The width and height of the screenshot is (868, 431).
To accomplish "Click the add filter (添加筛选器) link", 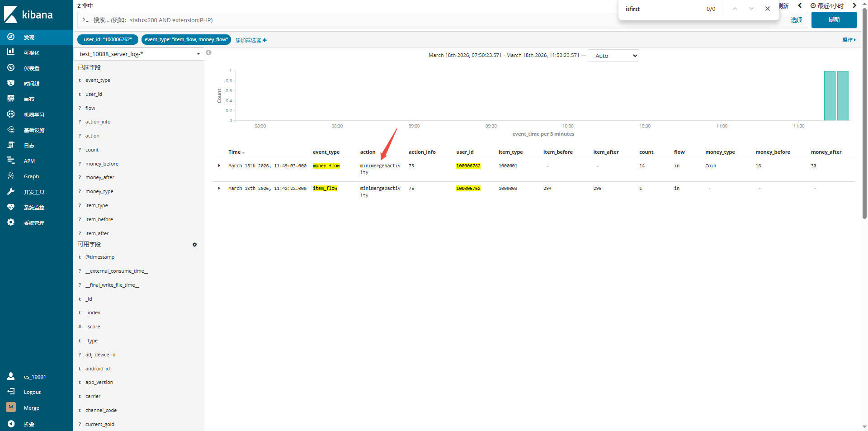I will [x=251, y=40].
